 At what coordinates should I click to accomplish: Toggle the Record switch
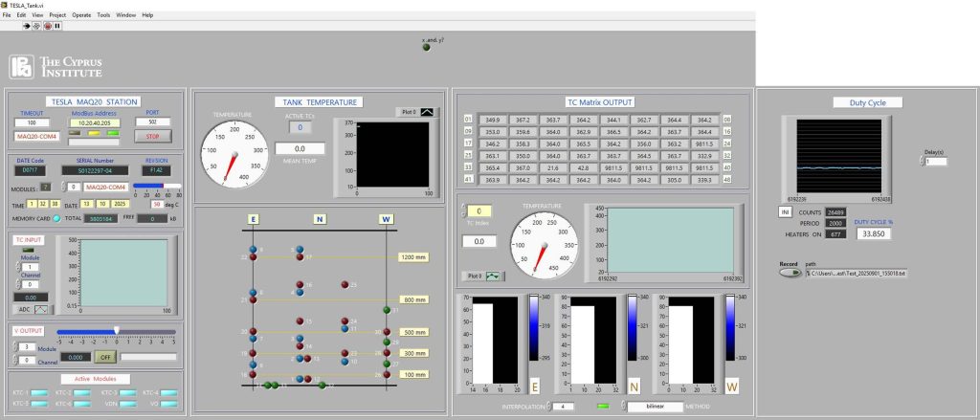790,273
